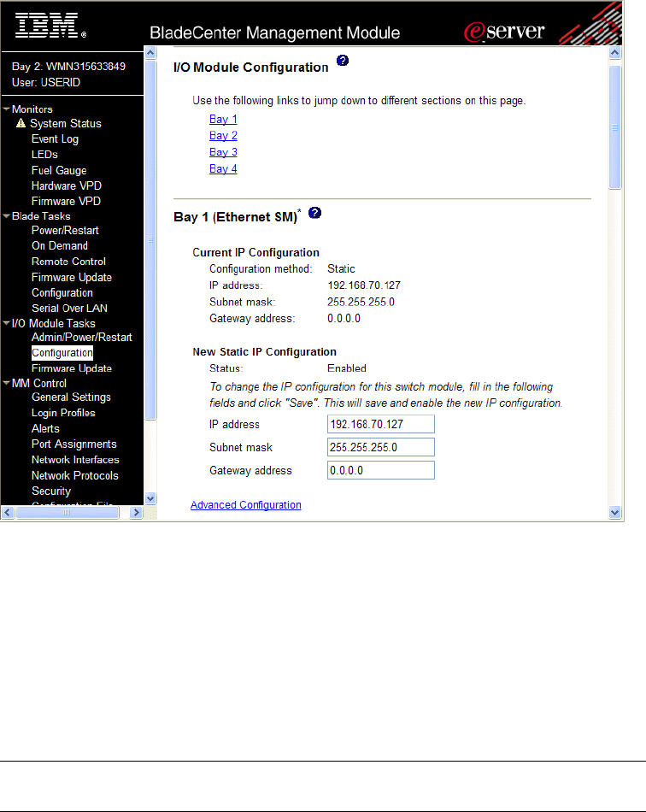Open General Settings page
The image size is (646, 812).
click(x=71, y=397)
